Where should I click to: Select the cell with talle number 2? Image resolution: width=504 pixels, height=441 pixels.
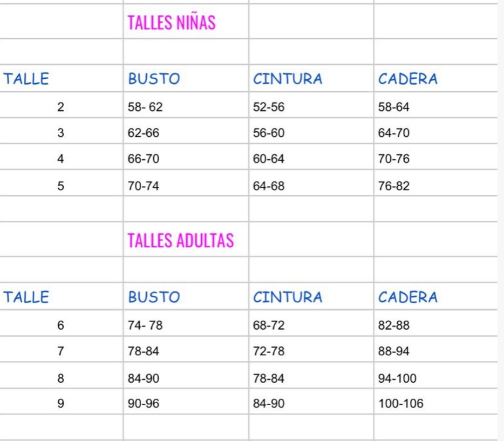tap(61, 107)
